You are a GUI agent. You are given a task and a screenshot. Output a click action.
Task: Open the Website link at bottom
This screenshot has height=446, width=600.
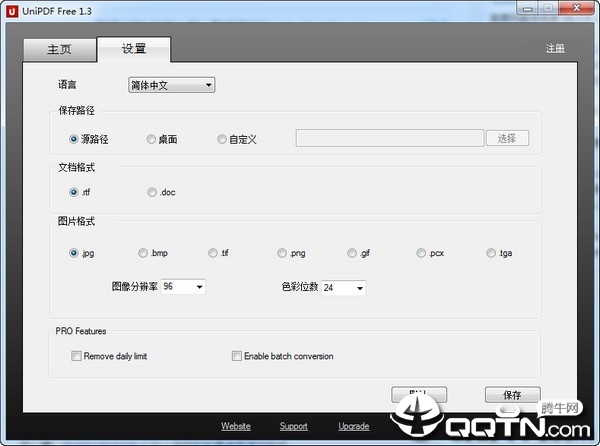(x=236, y=427)
